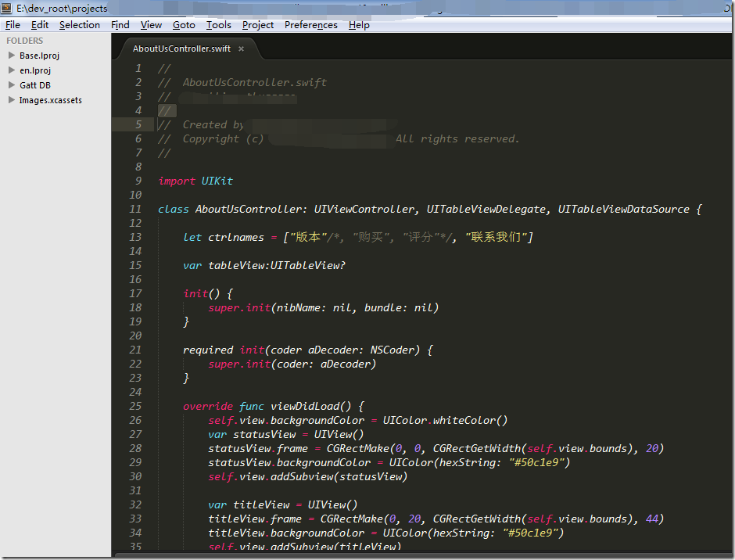Expand the Gatt DB folder arrow

tap(12, 85)
